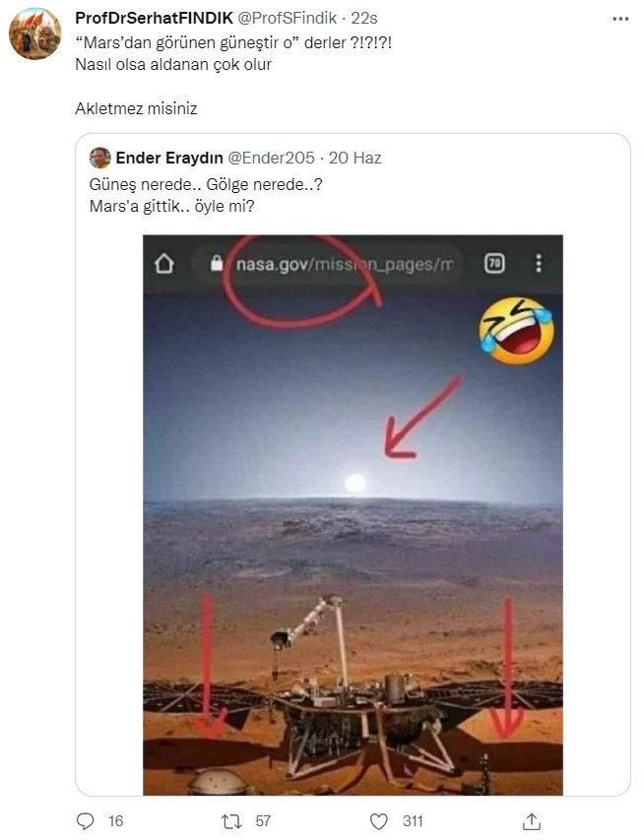Click the padlock icon beside nasa.gov
The width and height of the screenshot is (644, 840).
tap(218, 264)
